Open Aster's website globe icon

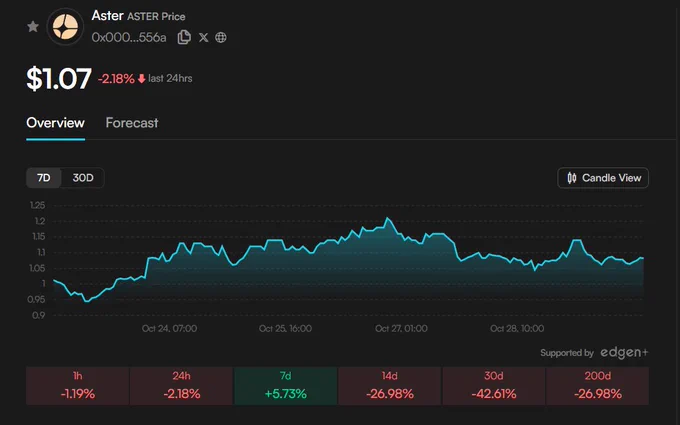pyautogui.click(x=221, y=37)
